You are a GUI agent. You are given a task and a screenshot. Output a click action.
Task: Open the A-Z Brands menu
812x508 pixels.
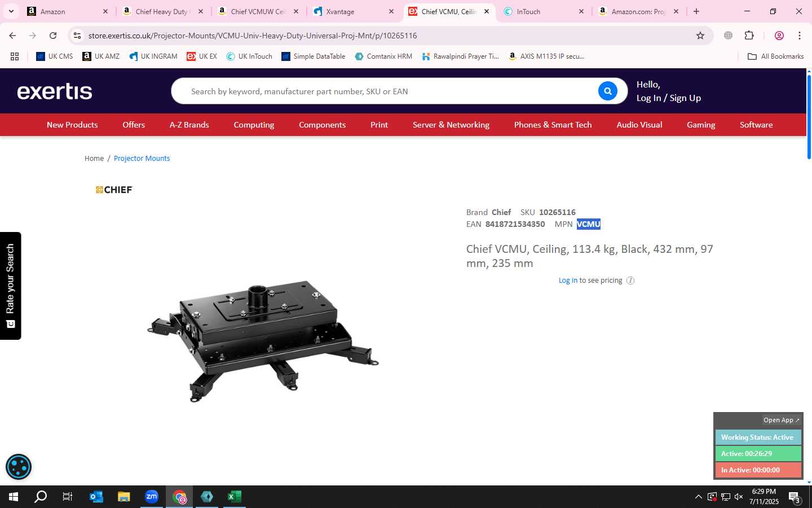pos(189,125)
